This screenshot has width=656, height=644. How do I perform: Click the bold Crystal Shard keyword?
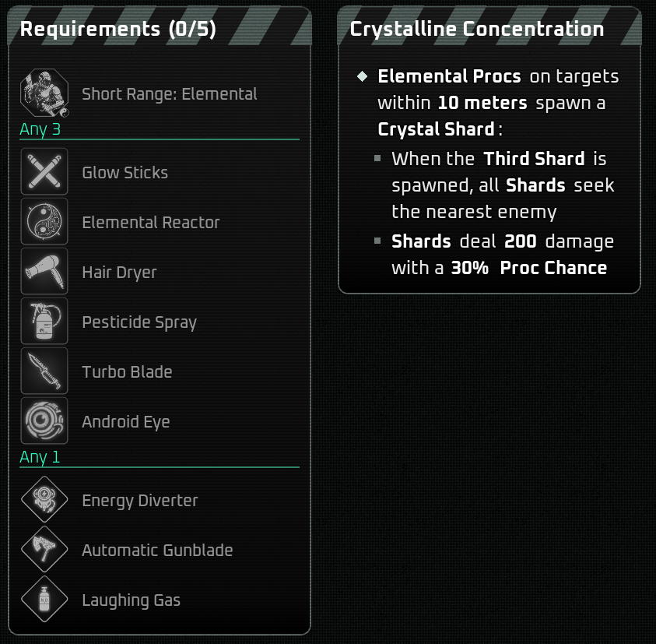[x=436, y=128]
